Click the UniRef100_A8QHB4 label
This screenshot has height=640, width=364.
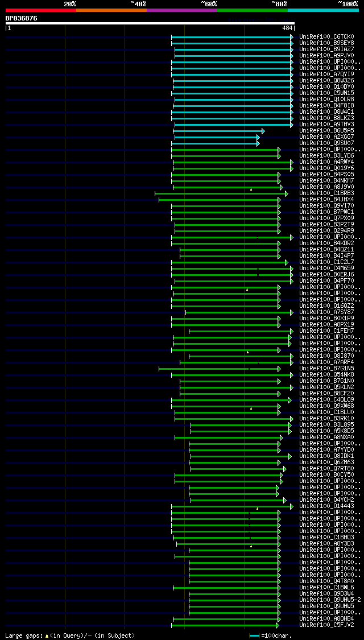(x=326, y=619)
